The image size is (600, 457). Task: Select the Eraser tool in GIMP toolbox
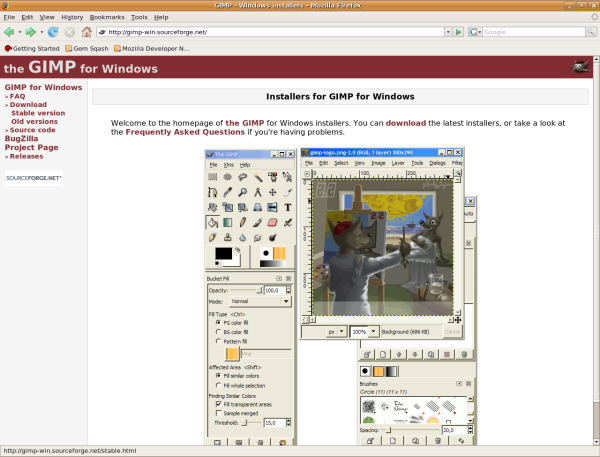click(272, 223)
